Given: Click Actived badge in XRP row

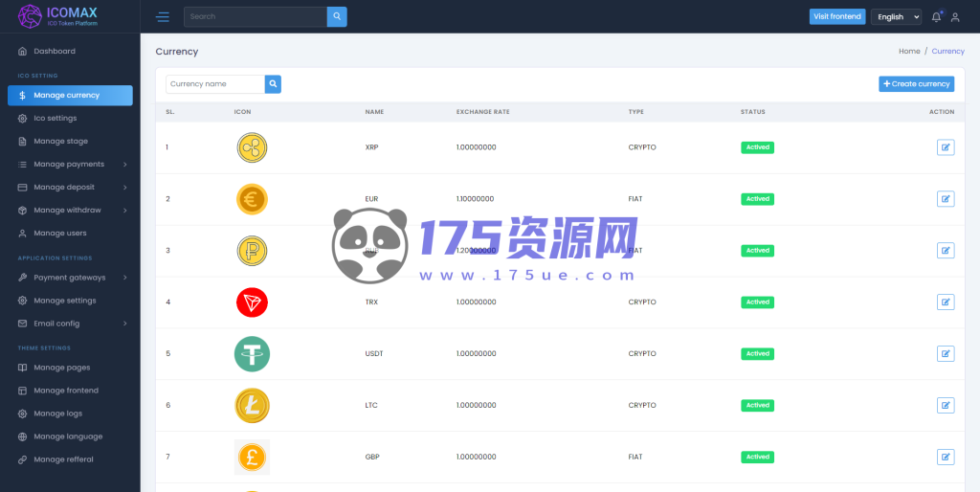Looking at the screenshot, I should tap(758, 147).
